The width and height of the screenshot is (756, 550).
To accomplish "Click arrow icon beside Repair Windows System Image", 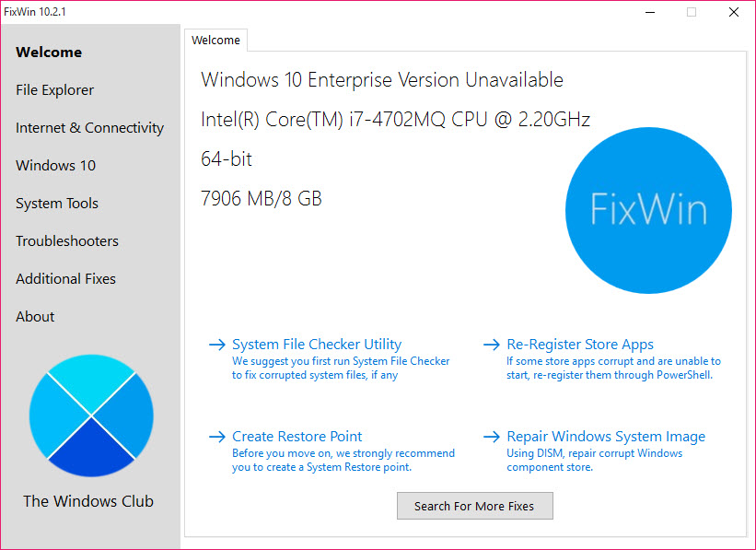I will (492, 437).
